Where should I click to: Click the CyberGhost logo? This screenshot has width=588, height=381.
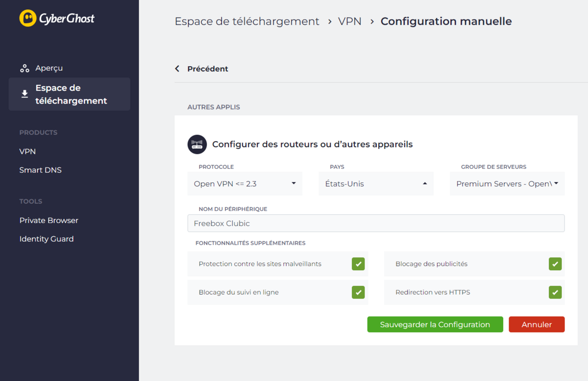(x=57, y=18)
